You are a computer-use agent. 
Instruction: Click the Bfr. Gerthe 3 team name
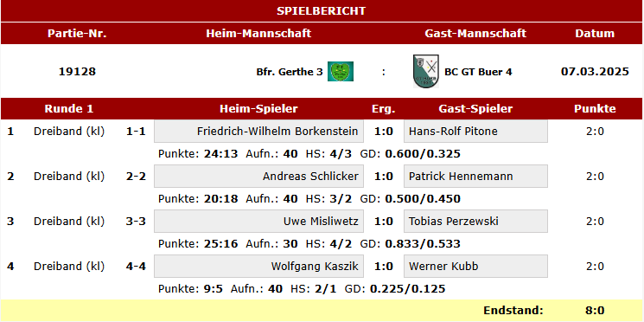[x=290, y=72]
